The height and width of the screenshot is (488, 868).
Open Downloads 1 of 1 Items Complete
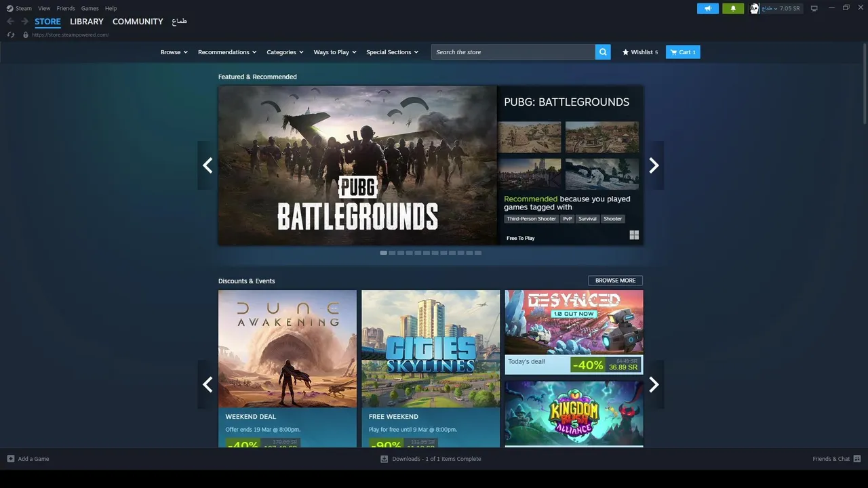[437, 459]
